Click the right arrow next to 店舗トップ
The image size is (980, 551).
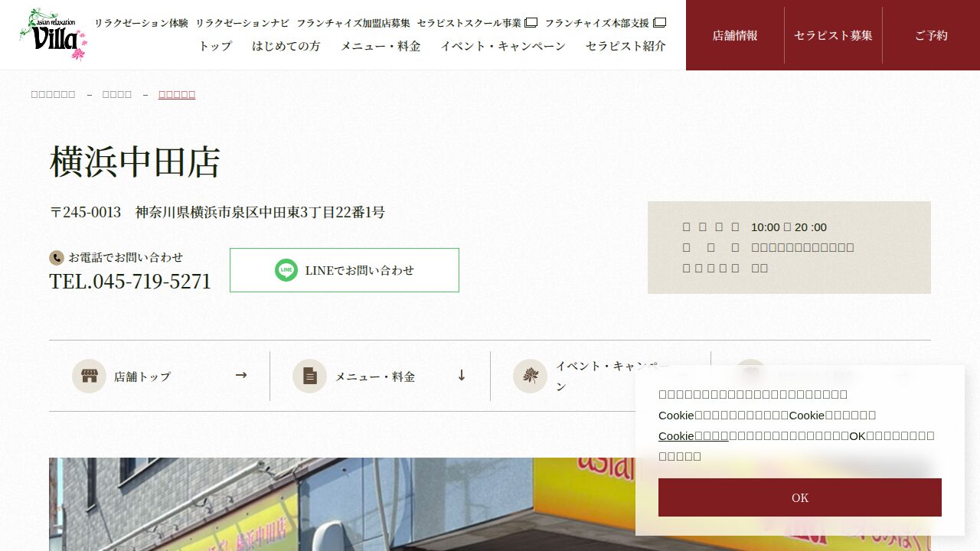pos(241,375)
